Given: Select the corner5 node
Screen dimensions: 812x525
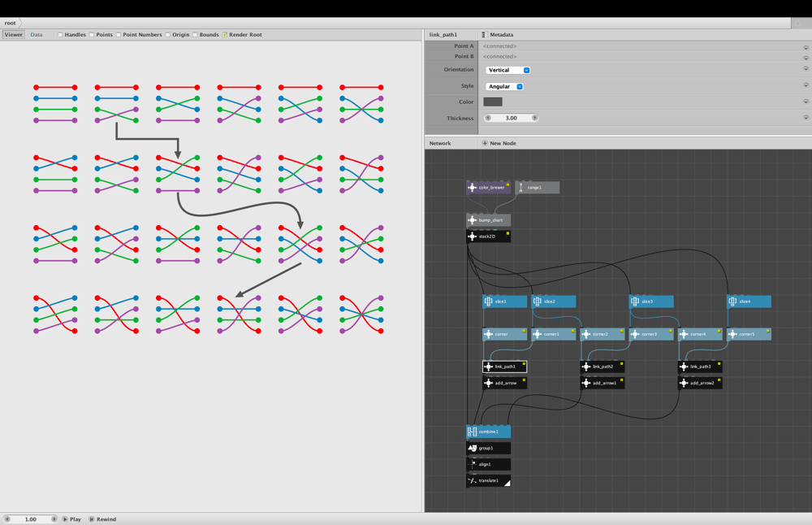Looking at the screenshot, I should [x=749, y=334].
